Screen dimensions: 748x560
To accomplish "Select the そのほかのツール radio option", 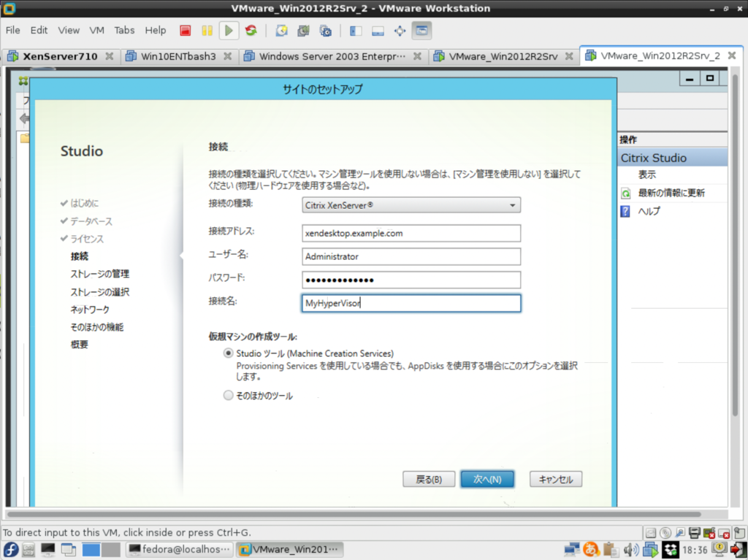I will click(x=228, y=396).
